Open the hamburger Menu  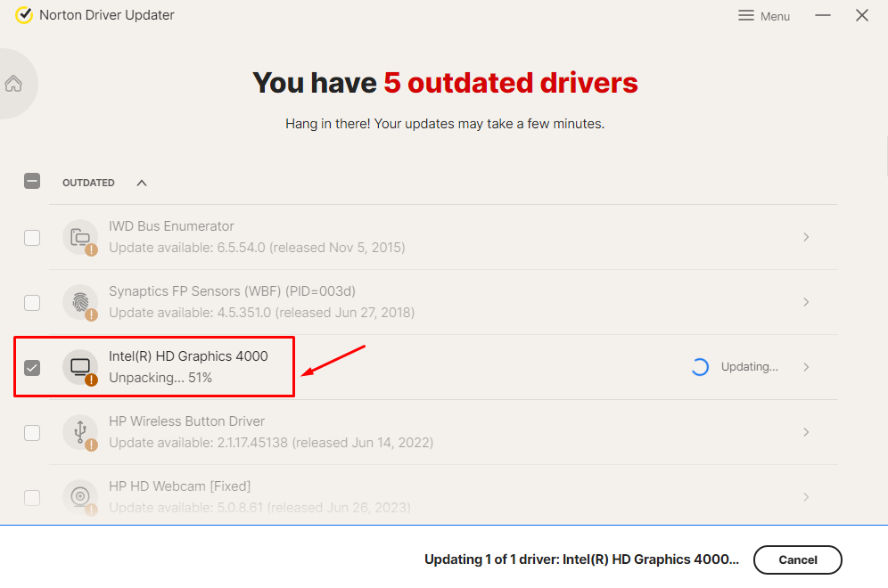tap(763, 16)
